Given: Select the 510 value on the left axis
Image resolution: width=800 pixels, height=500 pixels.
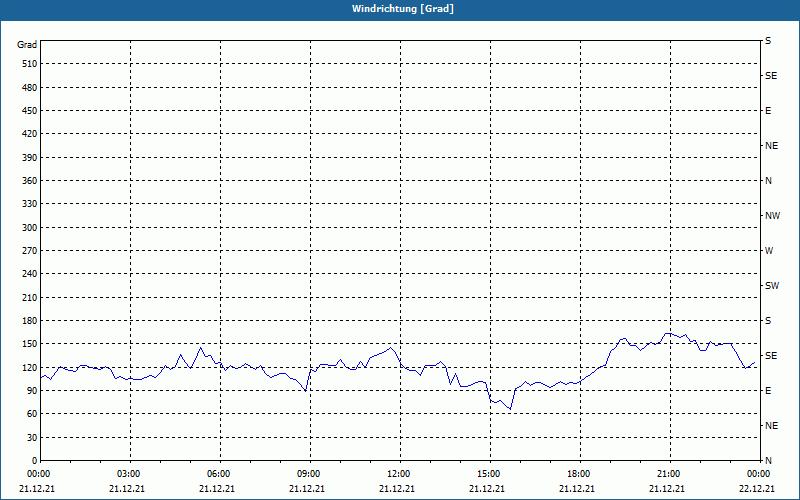Looking at the screenshot, I should (x=30, y=64).
